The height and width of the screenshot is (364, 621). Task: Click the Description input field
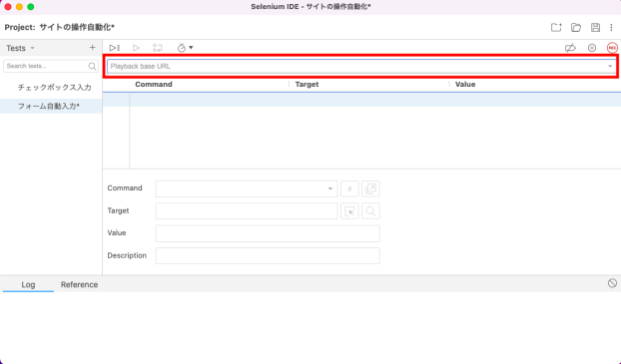tap(268, 255)
